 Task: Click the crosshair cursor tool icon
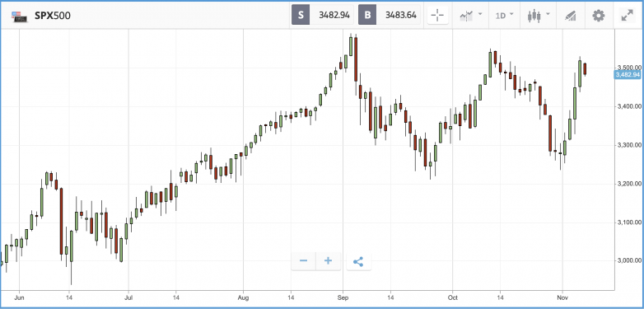tap(437, 16)
